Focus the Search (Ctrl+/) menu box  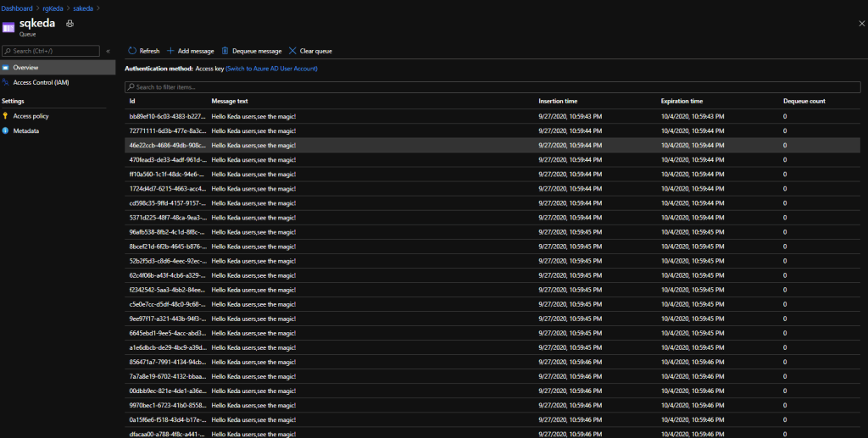click(x=51, y=51)
